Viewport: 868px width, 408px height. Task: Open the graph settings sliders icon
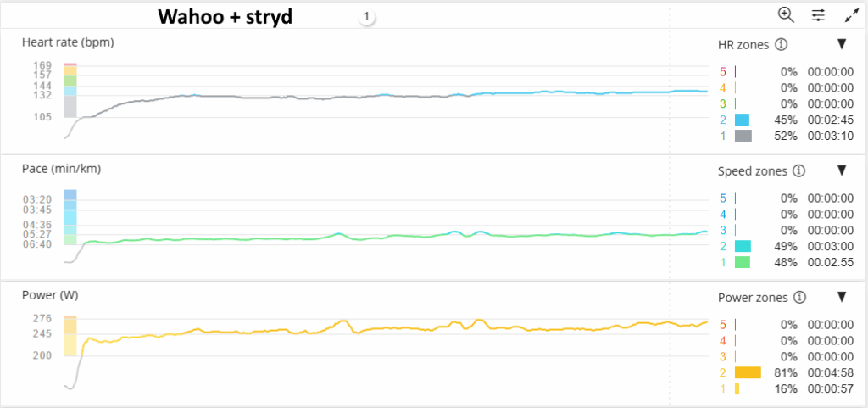click(818, 15)
